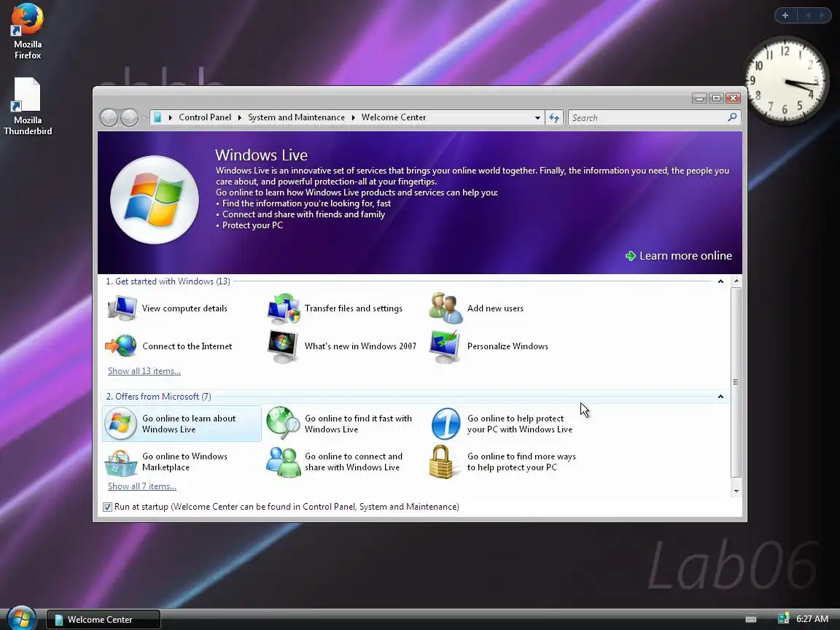The width and height of the screenshot is (840, 630).
Task: Click the network tray icon
Action: click(783, 619)
